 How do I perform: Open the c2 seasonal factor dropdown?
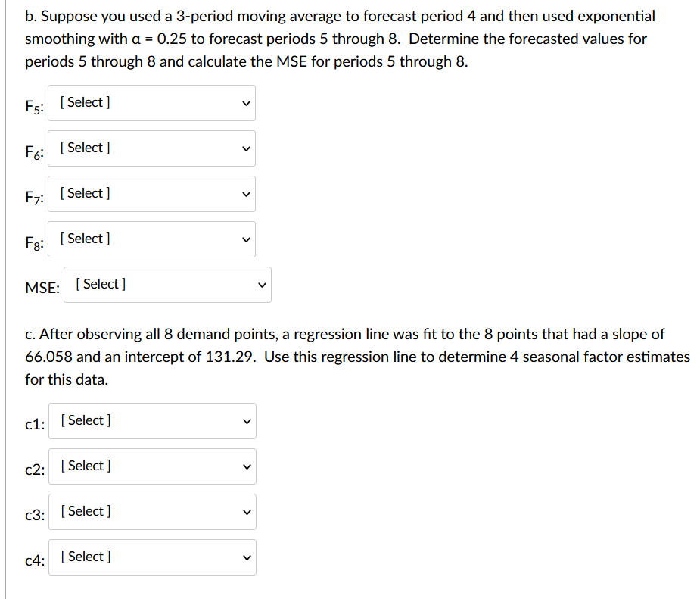click(152, 466)
